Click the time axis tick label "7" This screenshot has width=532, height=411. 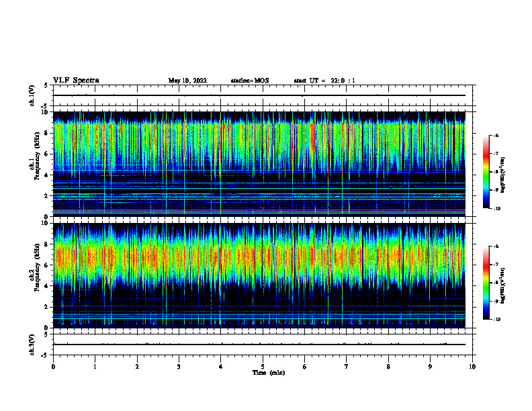click(347, 367)
